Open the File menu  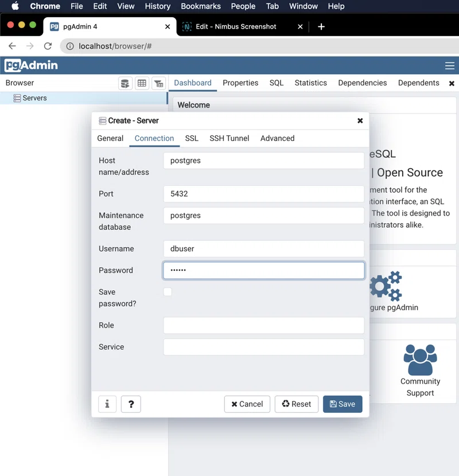[76, 6]
